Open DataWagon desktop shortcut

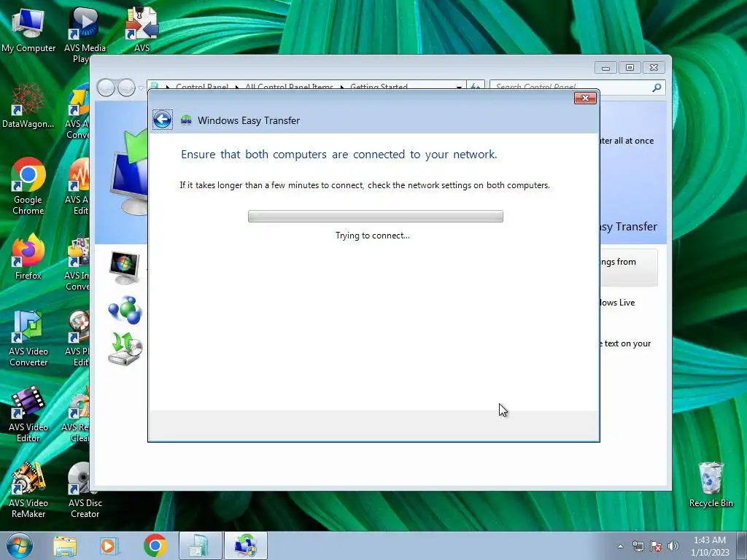(28, 106)
